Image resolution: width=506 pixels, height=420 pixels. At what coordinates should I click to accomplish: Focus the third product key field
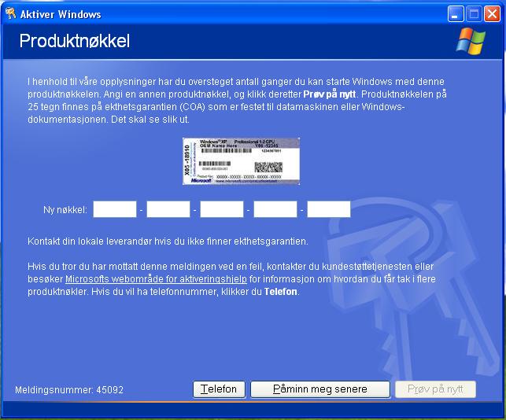[222, 209]
